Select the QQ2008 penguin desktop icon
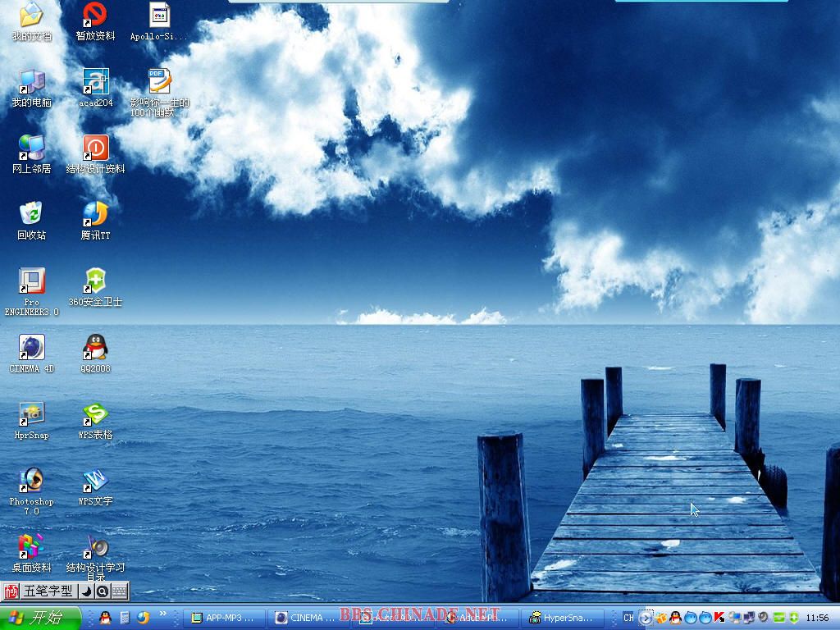The width and height of the screenshot is (840, 630). tap(96, 348)
